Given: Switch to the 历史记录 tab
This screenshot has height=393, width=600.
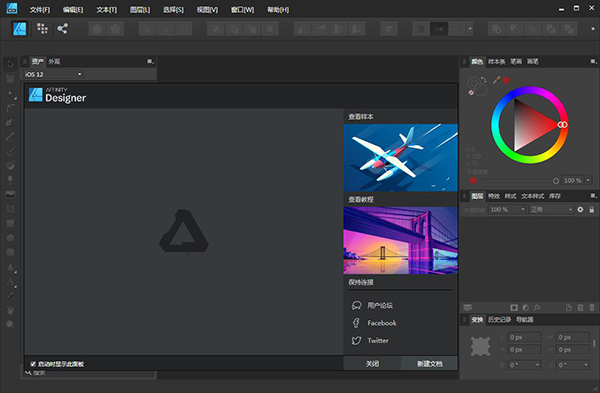Looking at the screenshot, I should 499,320.
